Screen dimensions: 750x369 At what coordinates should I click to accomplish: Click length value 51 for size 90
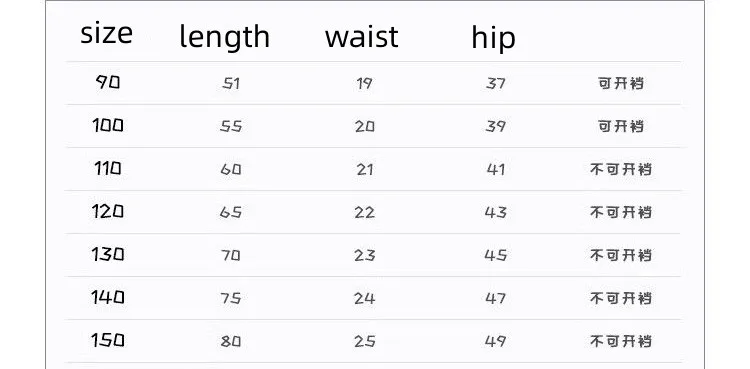pyautogui.click(x=231, y=84)
